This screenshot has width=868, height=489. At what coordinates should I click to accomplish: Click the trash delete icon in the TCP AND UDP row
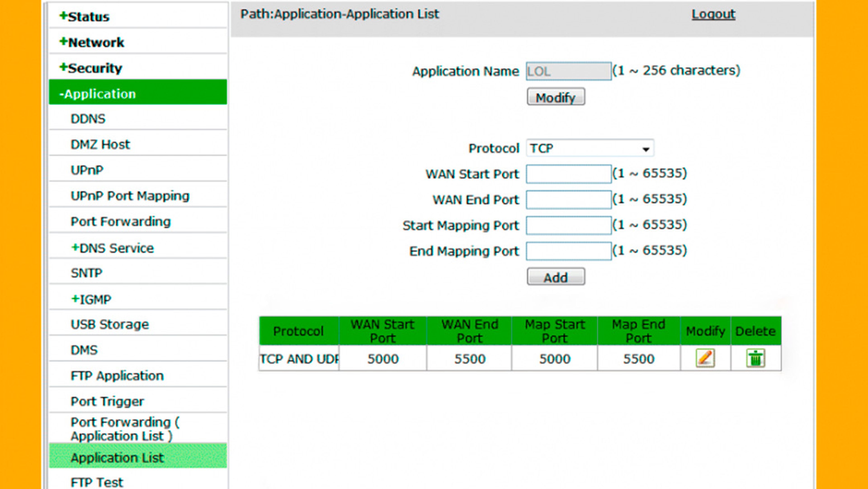[x=756, y=358]
